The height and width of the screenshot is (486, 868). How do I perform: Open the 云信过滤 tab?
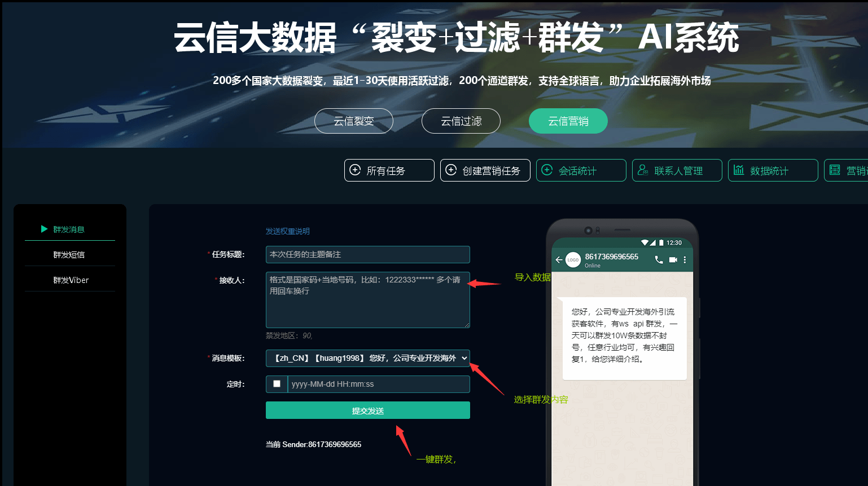[461, 121]
